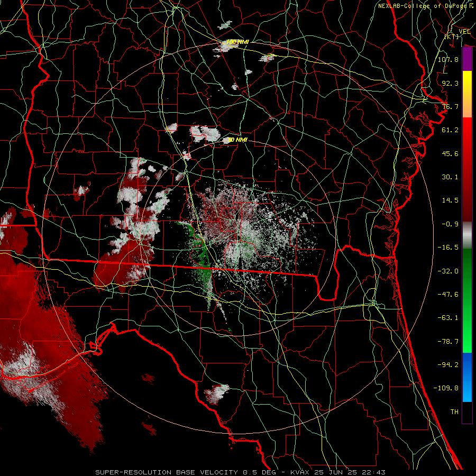Screen dimensions: 476x476
Task: Click the 100 NMI range ring label
Action: [x=237, y=42]
